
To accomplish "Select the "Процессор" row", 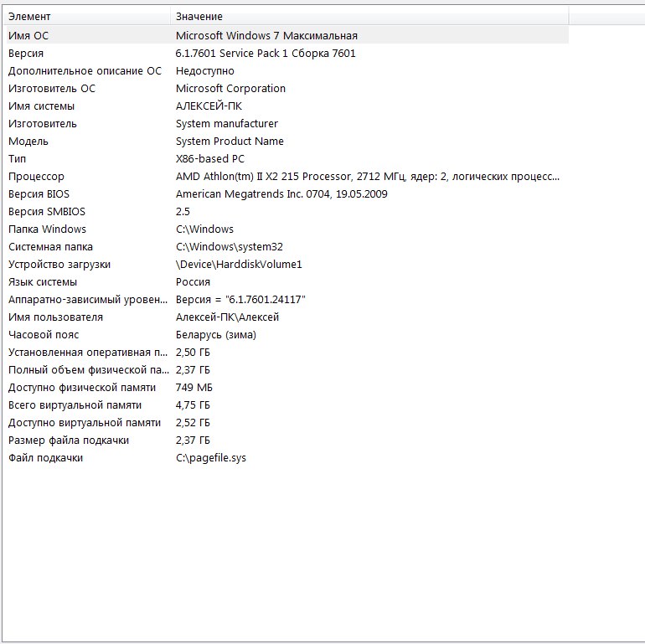I will pyautogui.click(x=36, y=177).
